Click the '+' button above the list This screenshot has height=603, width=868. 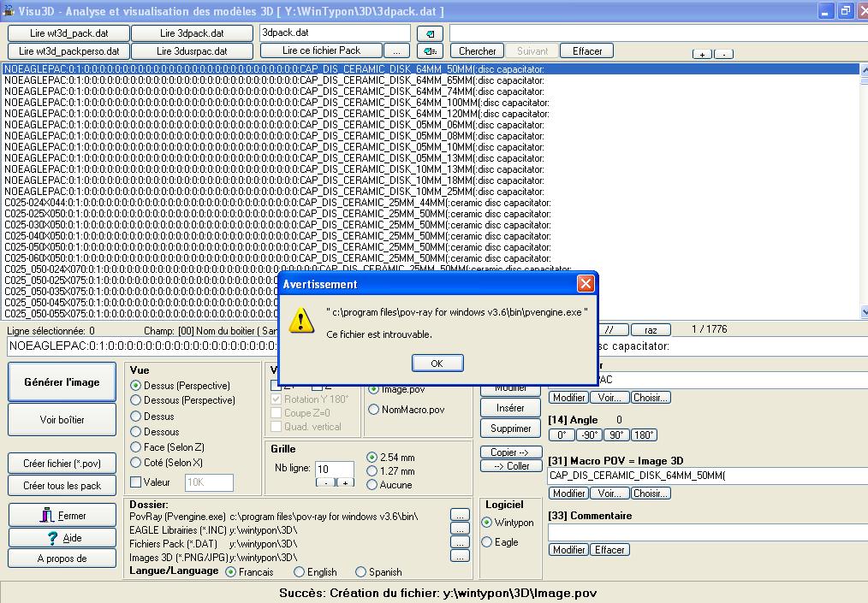point(702,54)
